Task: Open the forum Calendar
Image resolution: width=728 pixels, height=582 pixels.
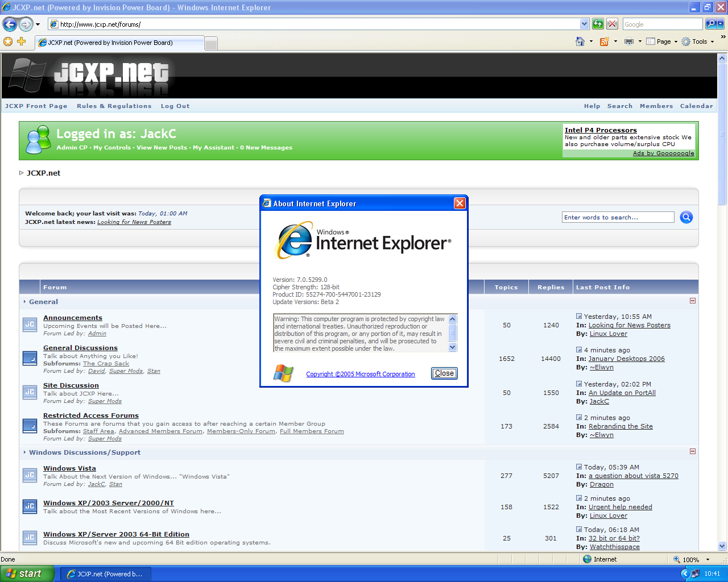Action: point(696,106)
